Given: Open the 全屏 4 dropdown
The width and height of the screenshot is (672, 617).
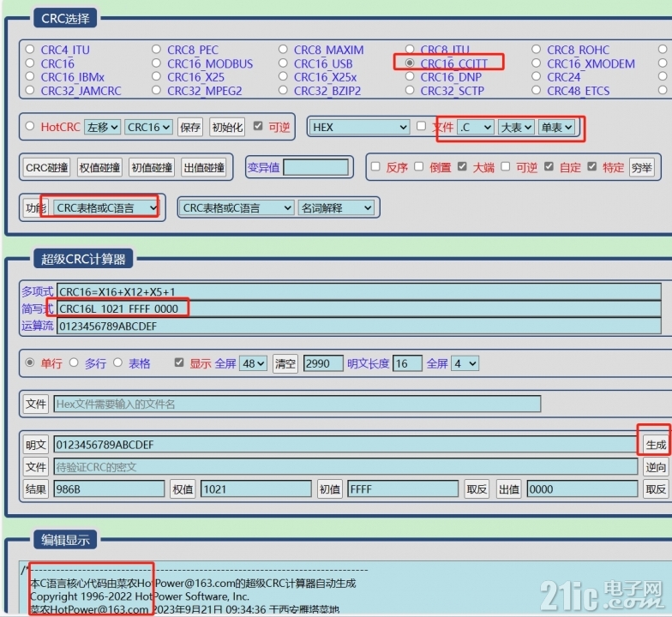Looking at the screenshot, I should [x=465, y=363].
